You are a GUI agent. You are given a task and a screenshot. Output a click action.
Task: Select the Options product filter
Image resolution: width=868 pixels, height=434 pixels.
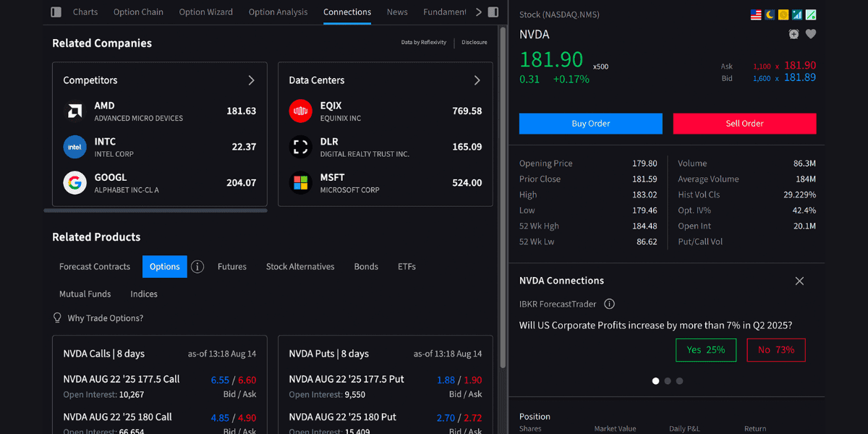[x=165, y=267]
